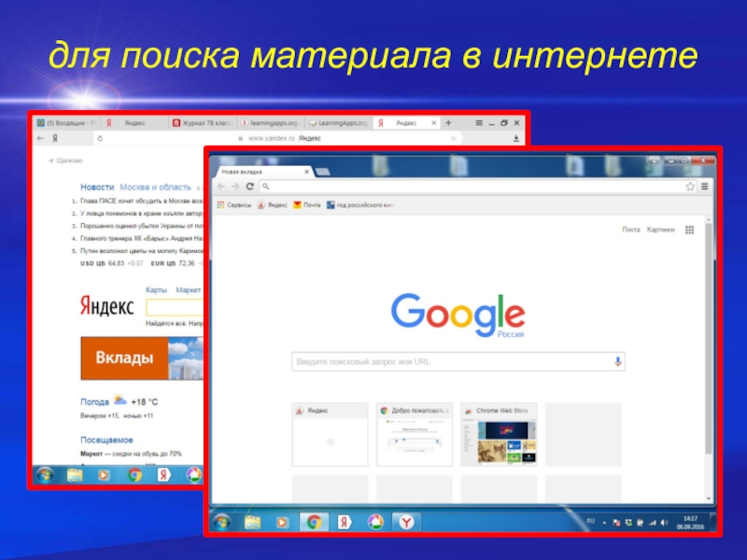Open news item 'Глава ПАСЕ хочет обсудить'
Screen dimensions: 747x560
(x=142, y=201)
